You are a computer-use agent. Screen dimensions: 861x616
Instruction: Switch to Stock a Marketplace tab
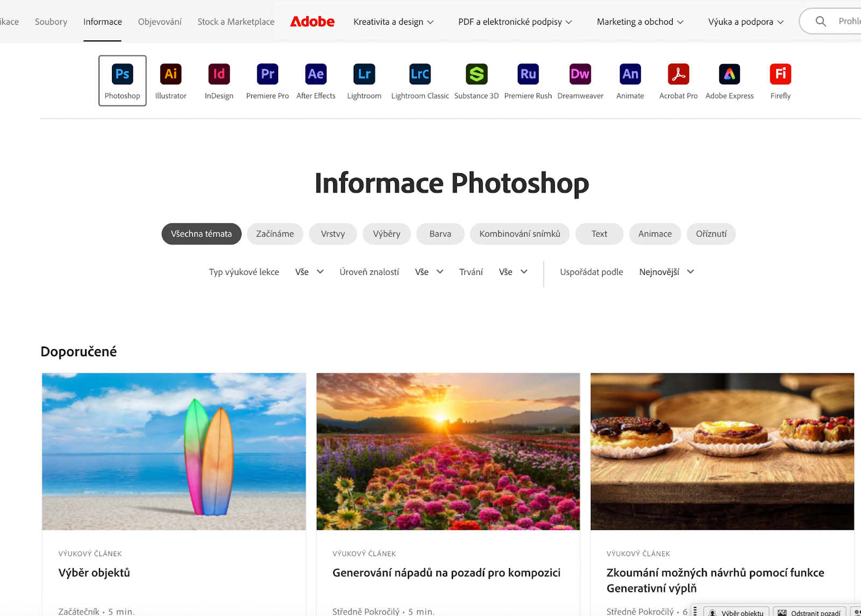[236, 22]
